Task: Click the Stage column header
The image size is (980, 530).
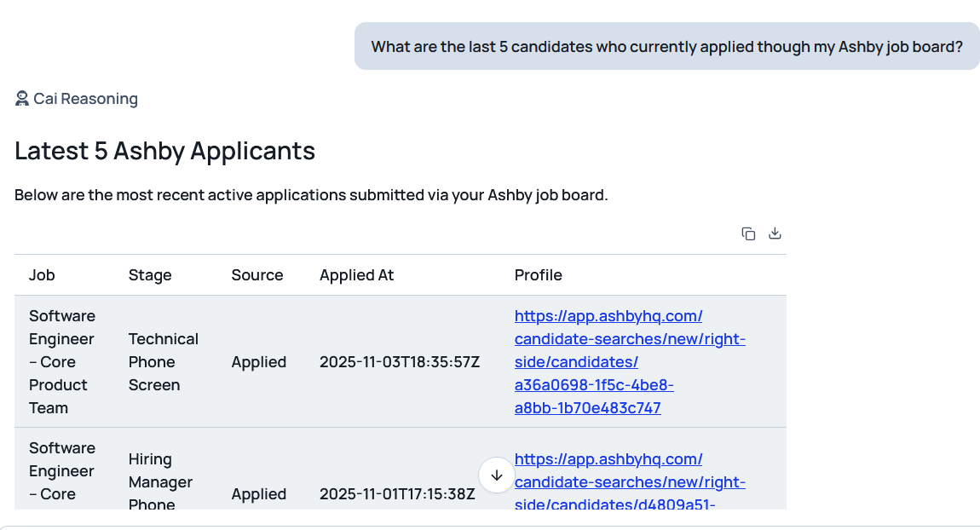Action: click(x=150, y=275)
